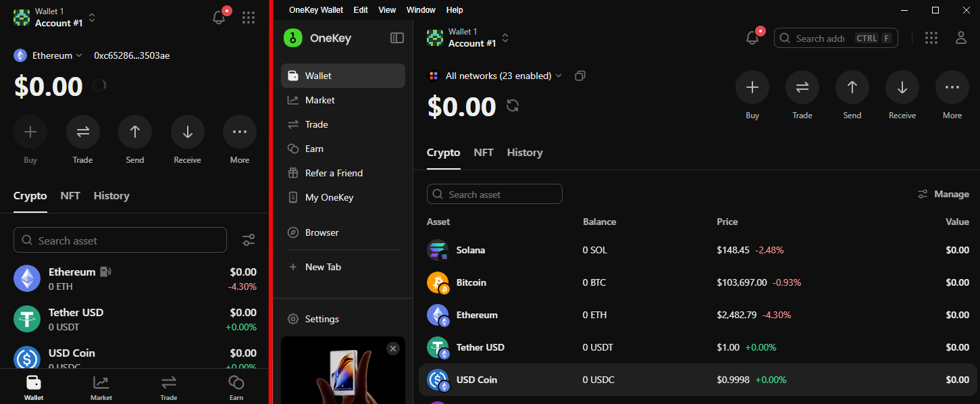Click notification bell in main window

(752, 38)
